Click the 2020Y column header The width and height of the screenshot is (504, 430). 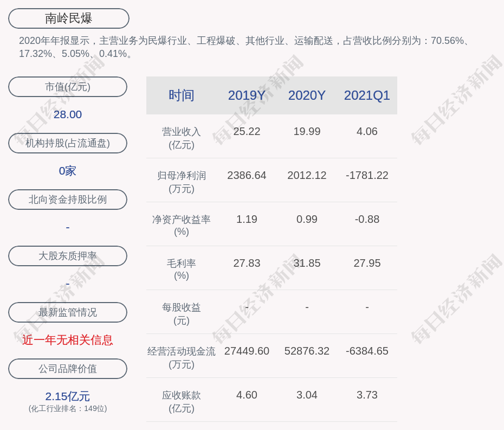click(307, 95)
